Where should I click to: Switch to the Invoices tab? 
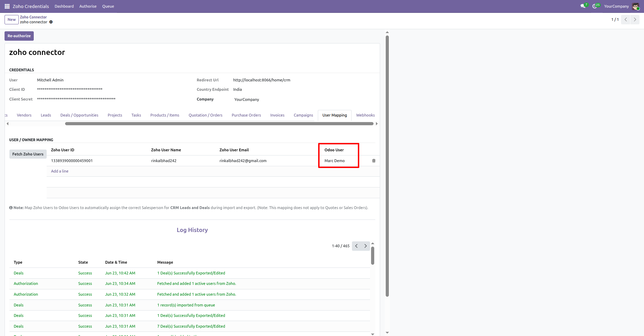point(277,115)
